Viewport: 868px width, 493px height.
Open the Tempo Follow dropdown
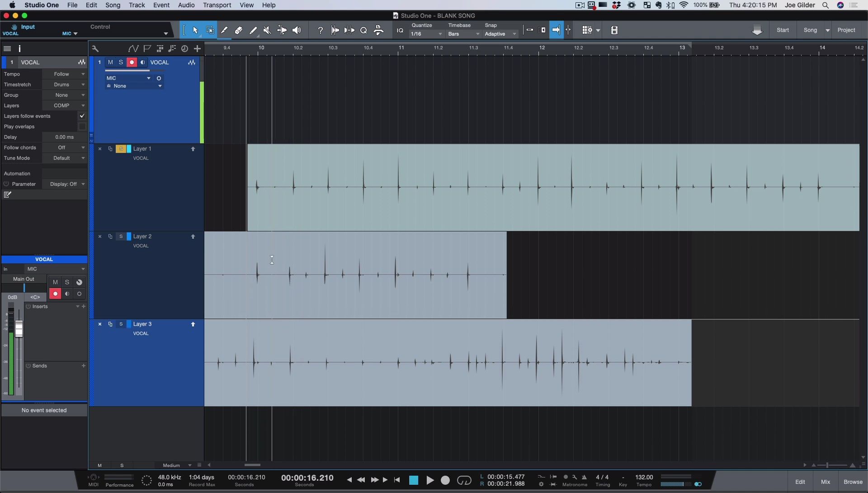(x=64, y=74)
